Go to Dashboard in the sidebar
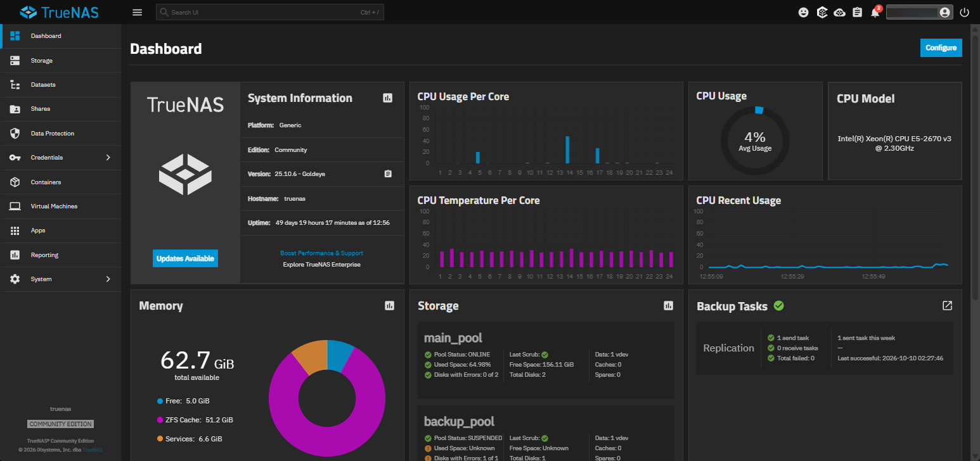Screen dimensions: 980x461 (61, 36)
